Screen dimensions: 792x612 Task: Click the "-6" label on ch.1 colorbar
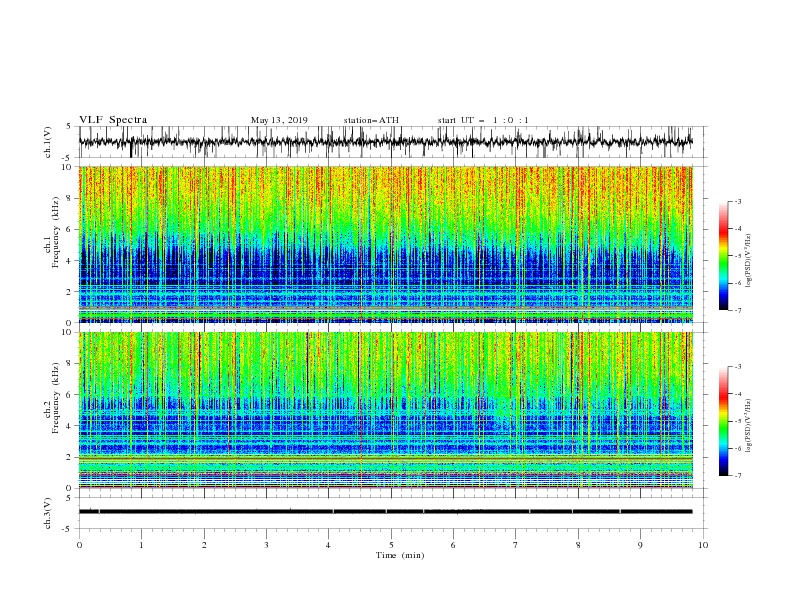click(x=737, y=283)
